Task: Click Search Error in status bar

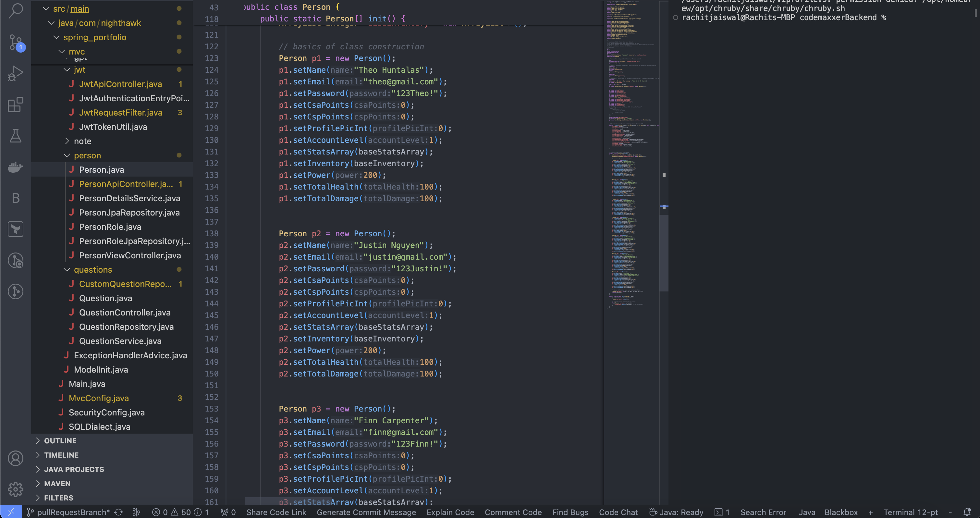Action: click(763, 512)
